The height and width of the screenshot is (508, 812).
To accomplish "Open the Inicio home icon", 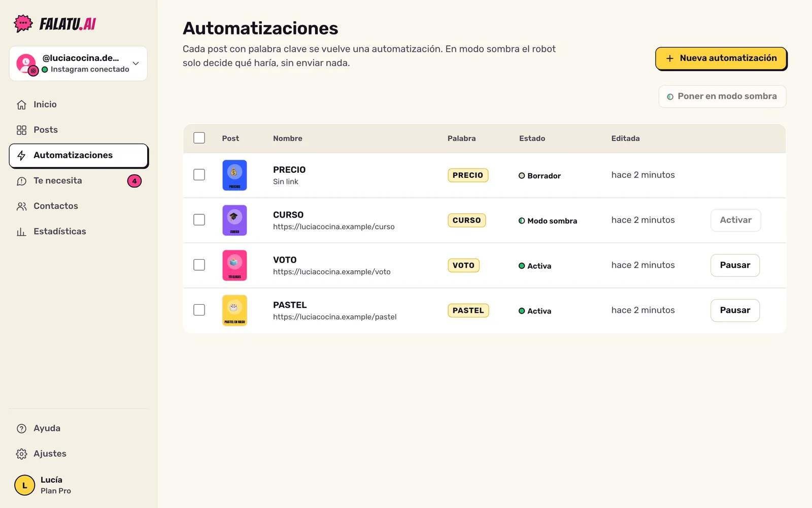I will [21, 105].
